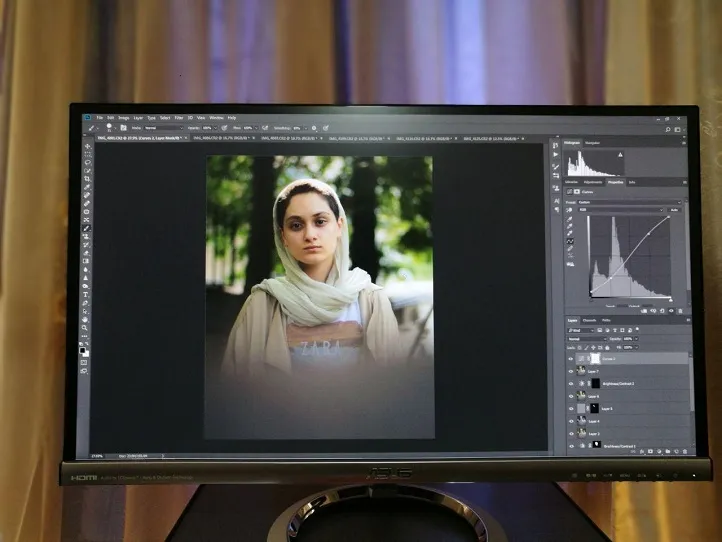The image size is (722, 542).
Task: Open the layer blend mode Normal dropdown
Action: [x=587, y=339]
